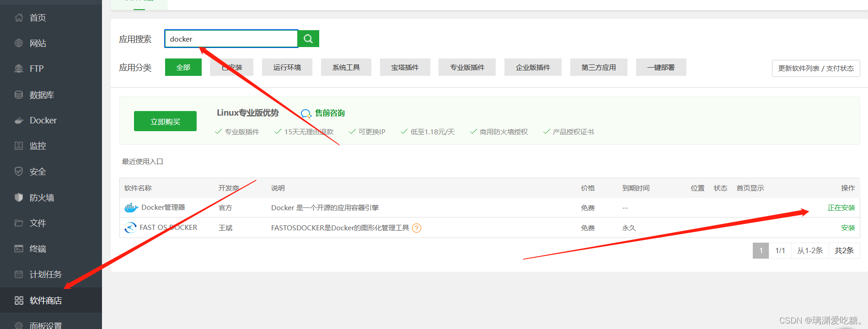Image resolution: width=868 pixels, height=329 pixels.
Task: Click the monitor icon beside 监控
Action: click(x=19, y=146)
